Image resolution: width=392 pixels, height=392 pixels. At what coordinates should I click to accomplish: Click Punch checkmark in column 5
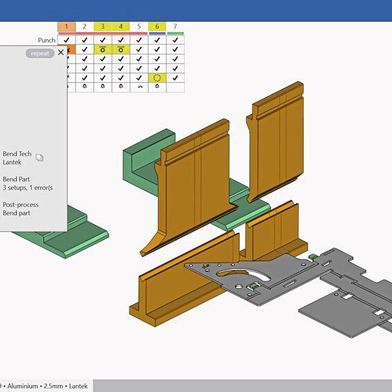pyautogui.click(x=139, y=40)
